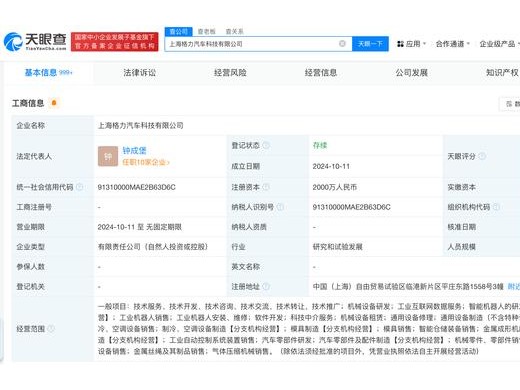Screen dimensions: 520x390
Task: Click the 天眼一下 search button
Action: pyautogui.click(x=370, y=44)
